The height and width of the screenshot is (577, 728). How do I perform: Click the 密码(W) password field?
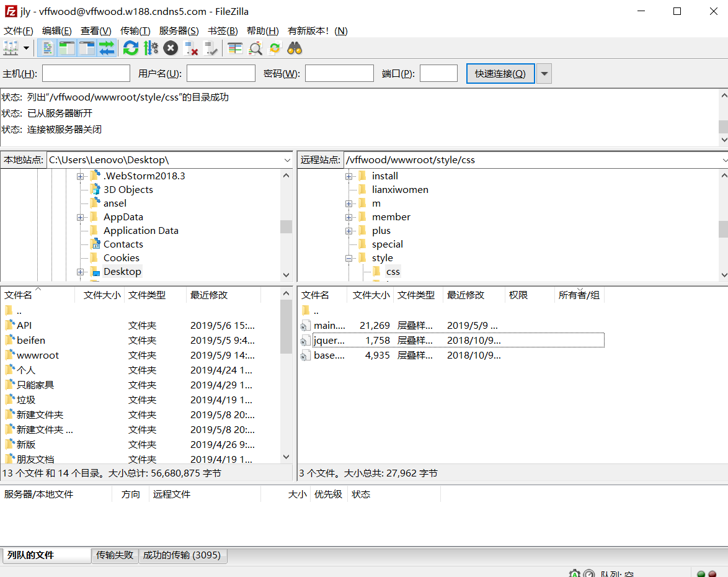[339, 73]
